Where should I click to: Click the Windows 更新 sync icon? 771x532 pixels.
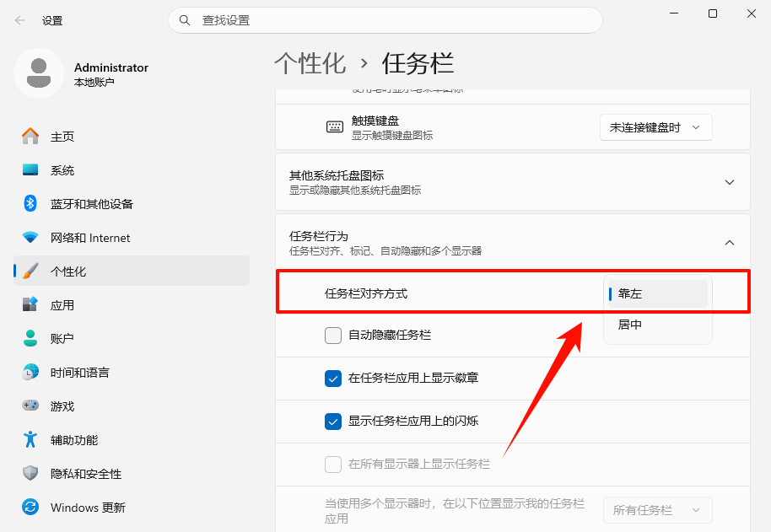30,507
